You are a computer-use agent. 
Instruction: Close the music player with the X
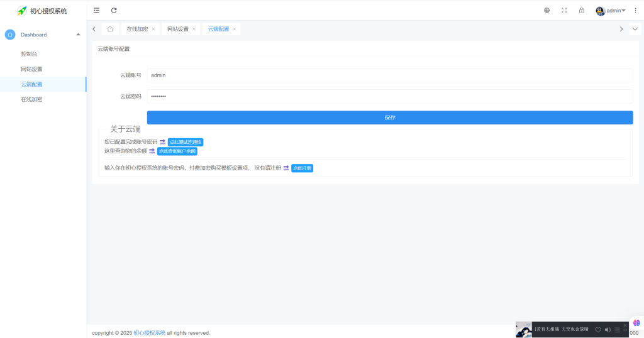click(x=625, y=325)
